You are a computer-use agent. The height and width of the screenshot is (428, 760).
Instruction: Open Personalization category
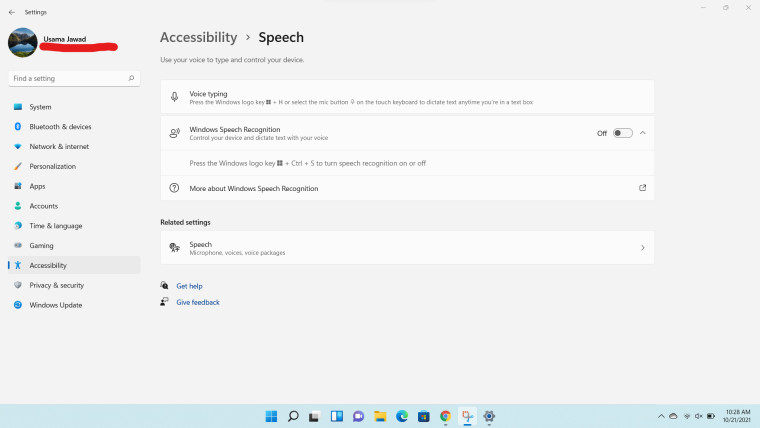tap(74, 166)
